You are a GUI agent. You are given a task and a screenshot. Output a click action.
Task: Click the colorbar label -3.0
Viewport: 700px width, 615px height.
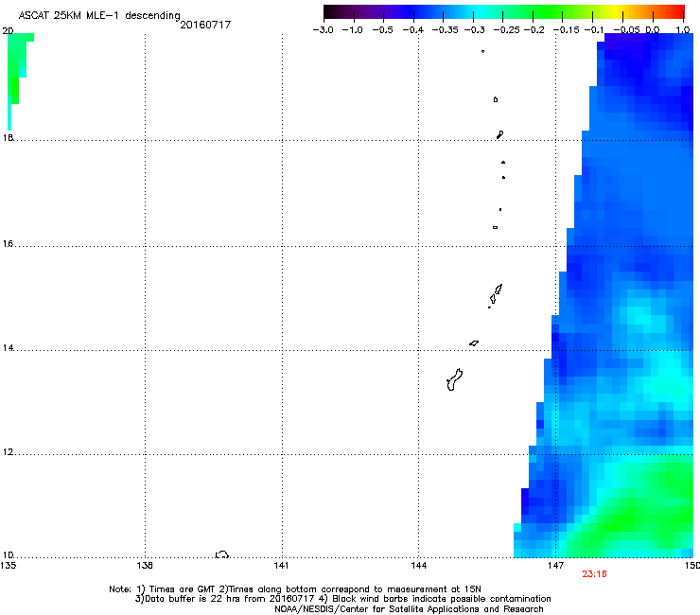pos(323,30)
